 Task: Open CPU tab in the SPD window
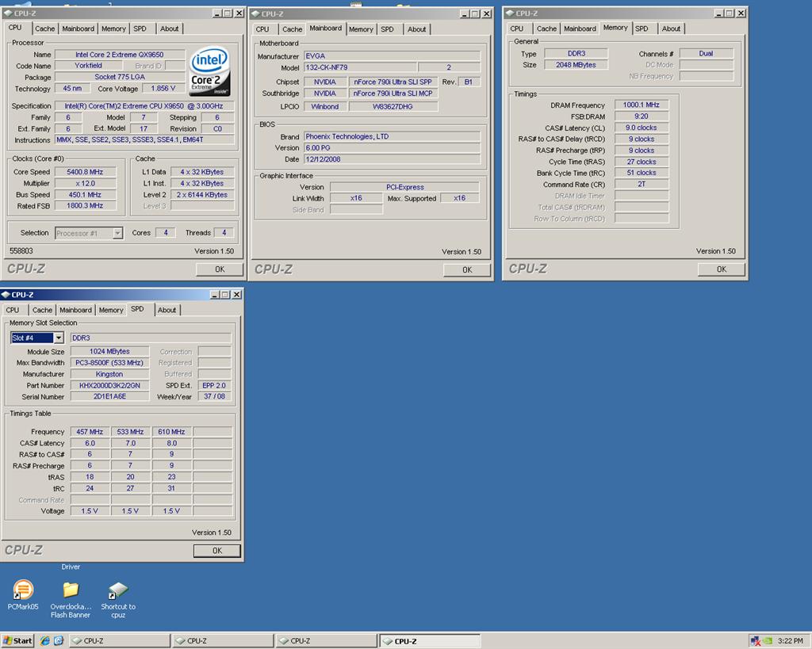coord(13,310)
